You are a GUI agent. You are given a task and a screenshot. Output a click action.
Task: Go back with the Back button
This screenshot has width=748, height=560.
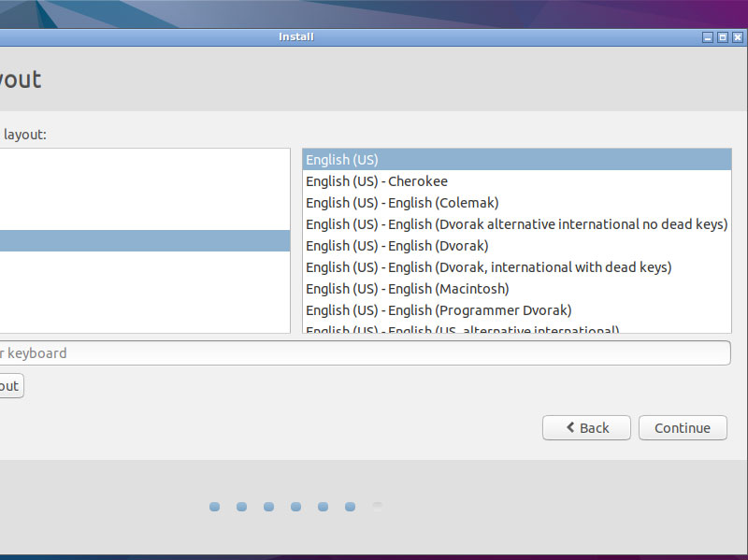[x=586, y=428]
